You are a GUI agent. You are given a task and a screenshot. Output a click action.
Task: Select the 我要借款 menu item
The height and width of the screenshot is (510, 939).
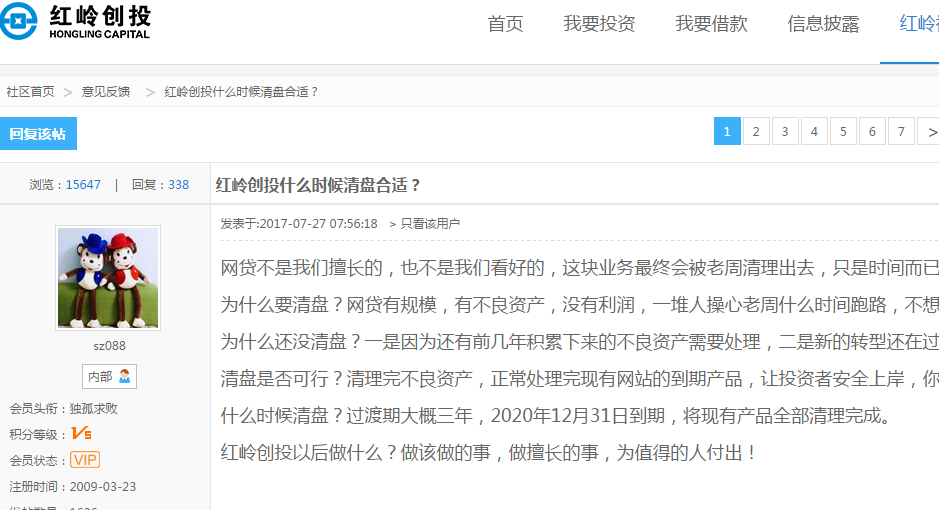click(711, 25)
